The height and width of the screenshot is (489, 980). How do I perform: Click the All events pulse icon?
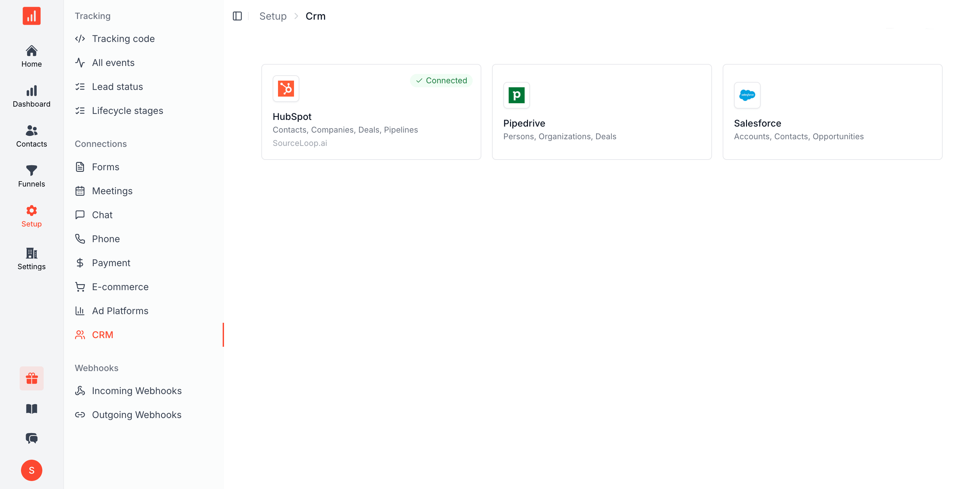80,63
